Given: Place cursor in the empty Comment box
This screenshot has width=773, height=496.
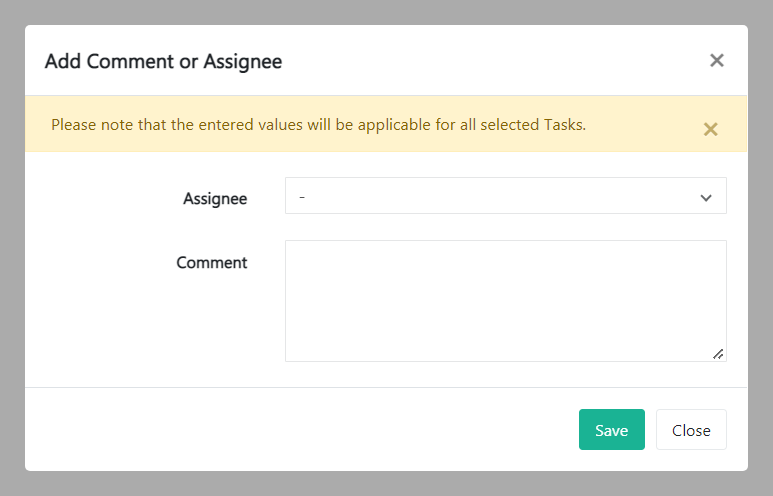Looking at the screenshot, I should pyautogui.click(x=505, y=300).
